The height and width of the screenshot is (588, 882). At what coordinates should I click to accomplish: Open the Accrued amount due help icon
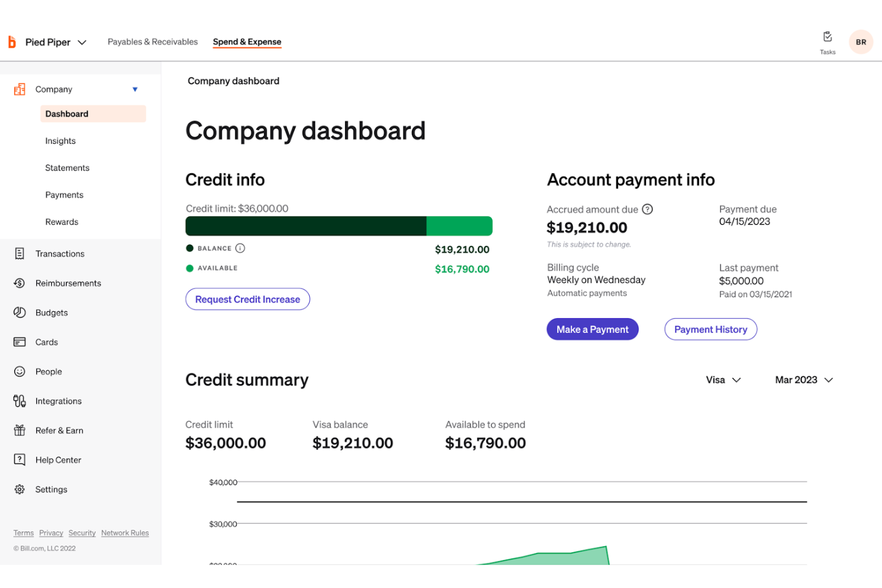tap(648, 209)
